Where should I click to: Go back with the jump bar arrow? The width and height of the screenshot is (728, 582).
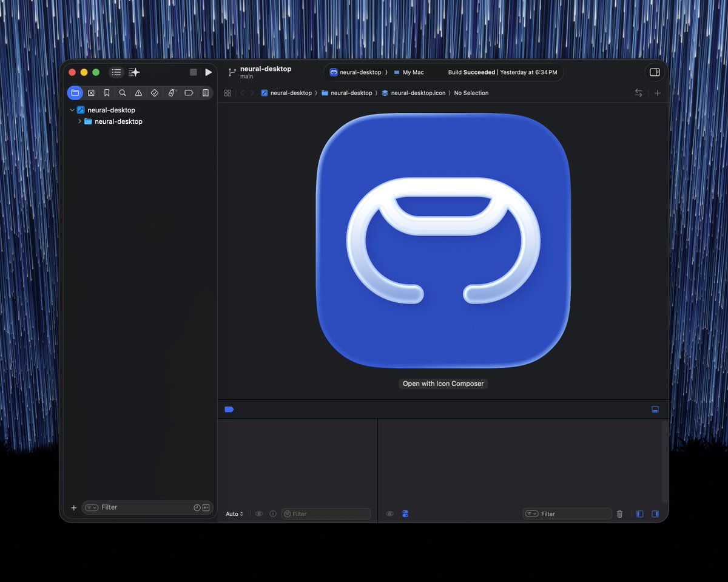[x=242, y=93]
